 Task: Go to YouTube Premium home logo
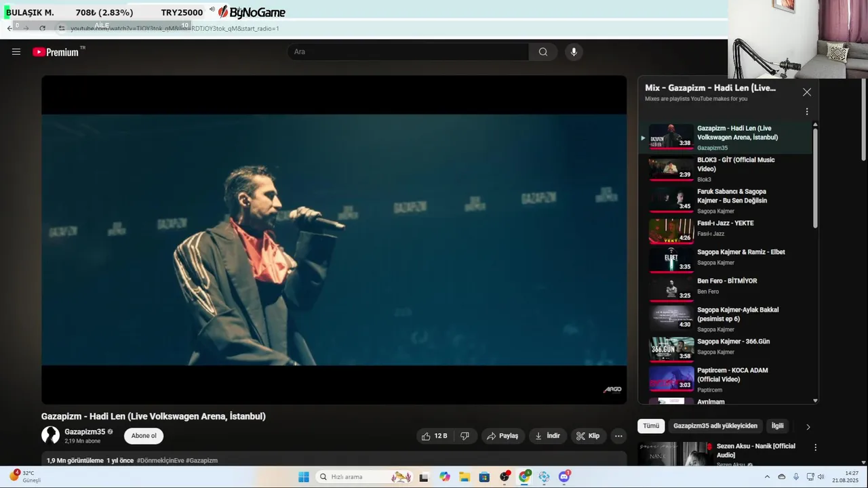click(56, 52)
